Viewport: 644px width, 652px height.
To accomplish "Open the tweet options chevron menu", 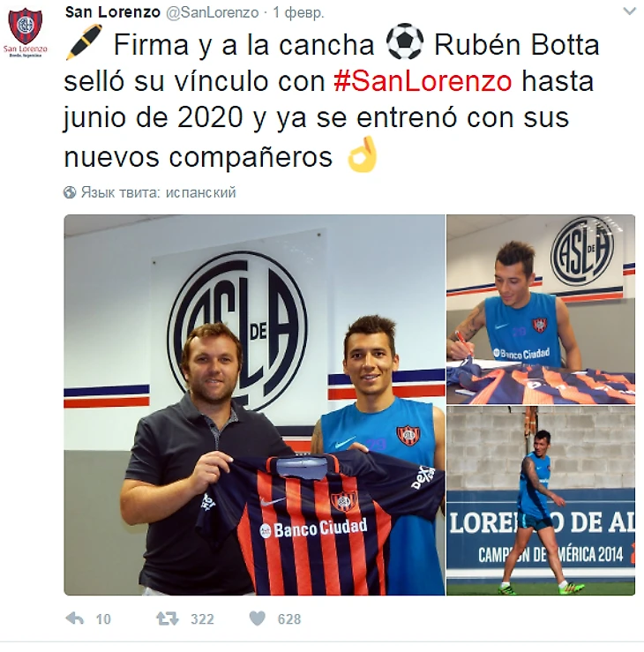I will [630, 11].
